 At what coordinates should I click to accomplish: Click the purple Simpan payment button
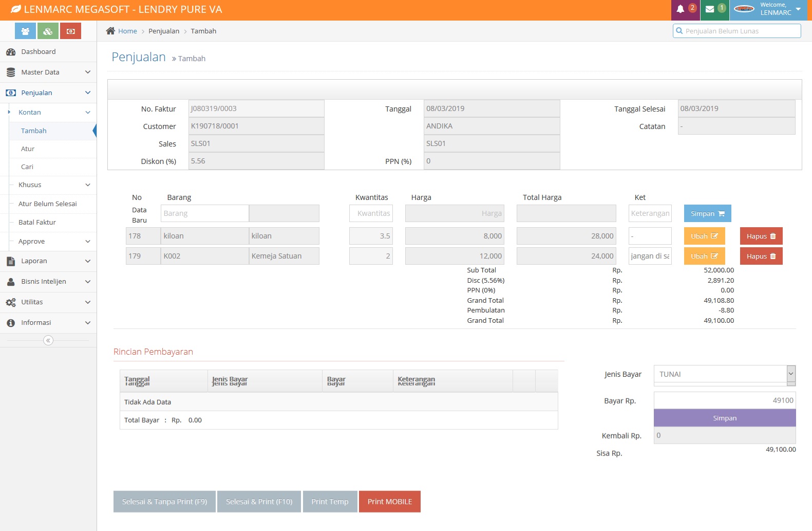point(725,418)
